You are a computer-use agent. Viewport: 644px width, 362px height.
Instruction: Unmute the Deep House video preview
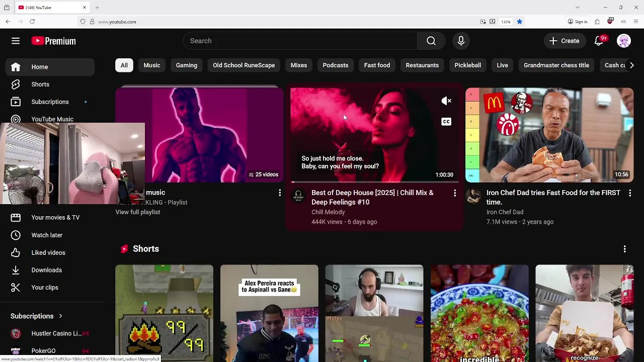[446, 101]
